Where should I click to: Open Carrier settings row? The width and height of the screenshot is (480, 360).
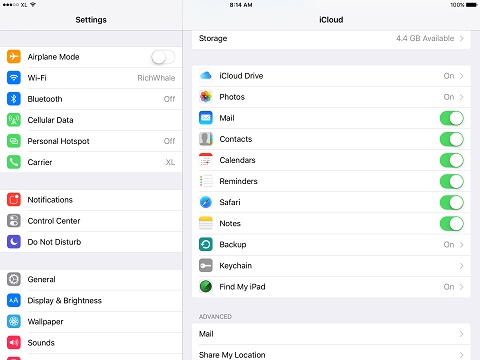coord(91,162)
